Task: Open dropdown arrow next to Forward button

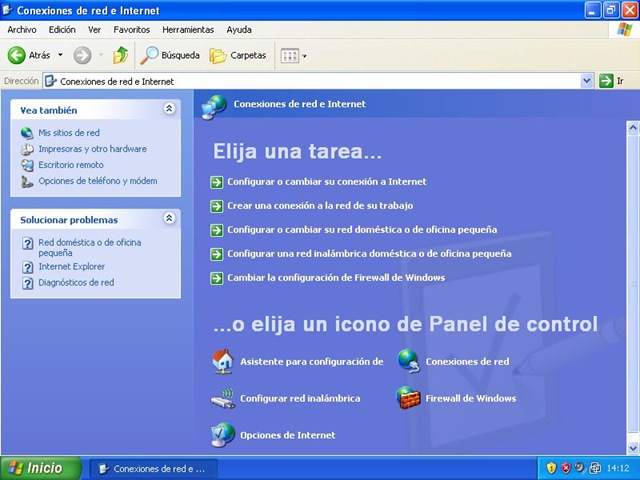Action: pos(101,55)
